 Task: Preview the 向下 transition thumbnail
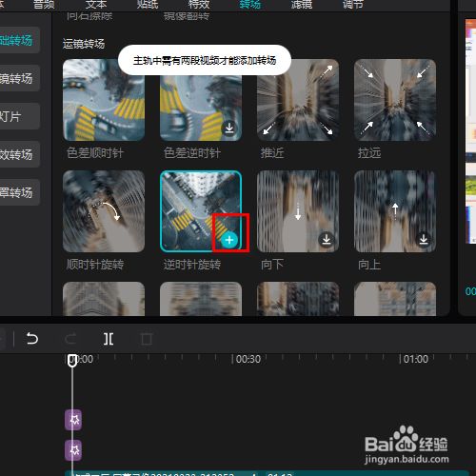click(298, 211)
